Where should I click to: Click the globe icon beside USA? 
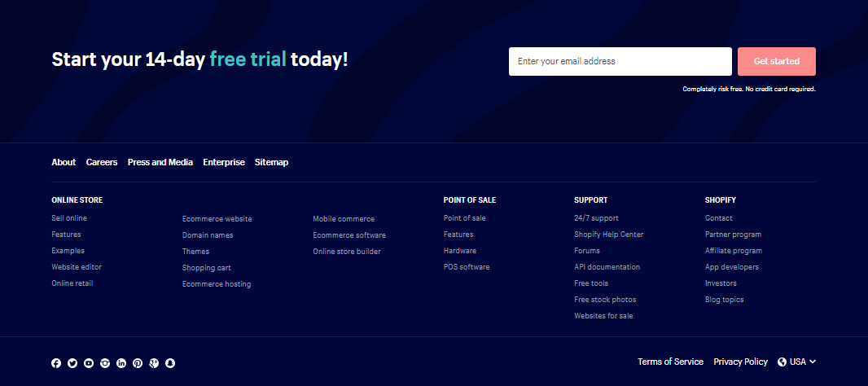pyautogui.click(x=783, y=362)
